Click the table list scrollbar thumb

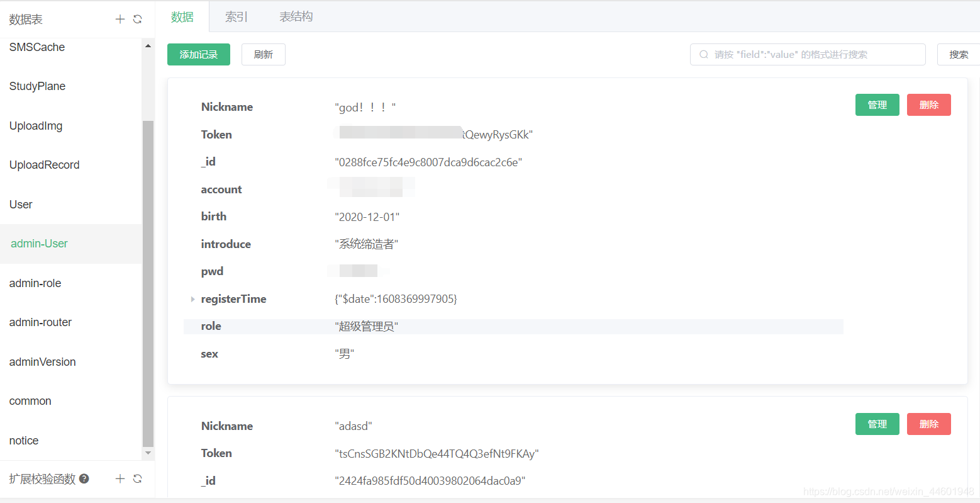tap(148, 283)
